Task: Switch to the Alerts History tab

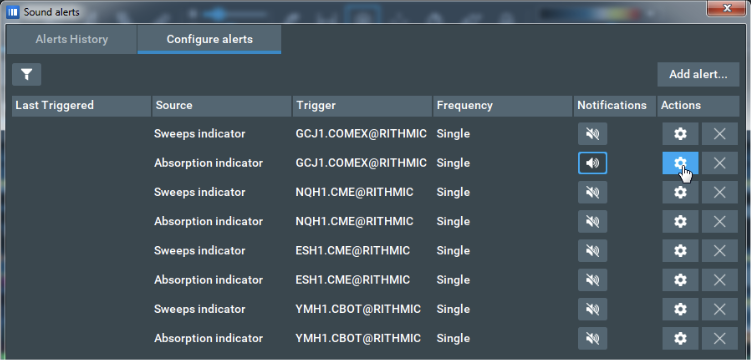Action: (x=72, y=39)
